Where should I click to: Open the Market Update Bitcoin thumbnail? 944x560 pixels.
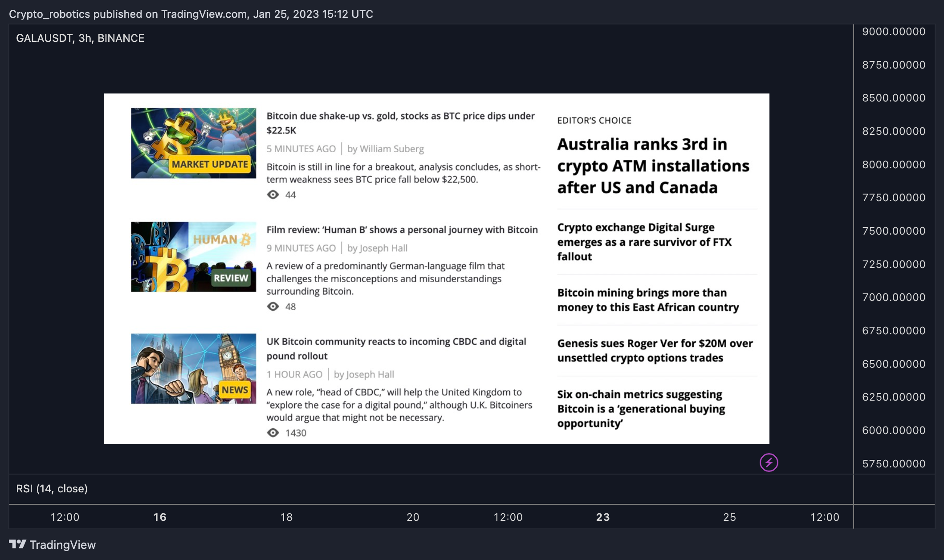point(193,143)
